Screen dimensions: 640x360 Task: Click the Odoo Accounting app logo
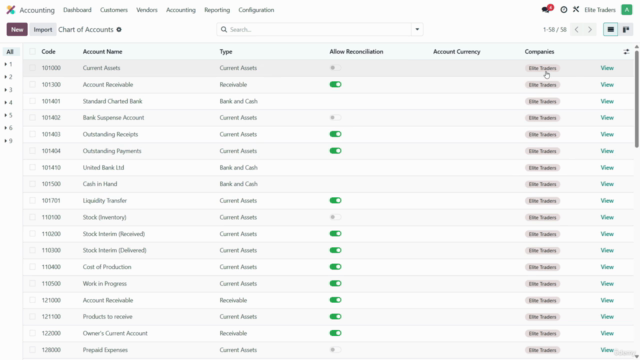[11, 10]
